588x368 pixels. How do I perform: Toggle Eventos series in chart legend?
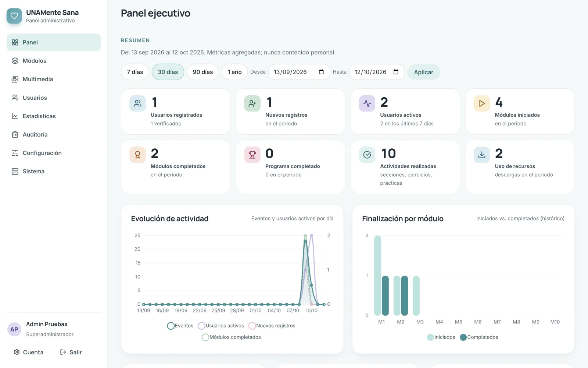(180, 326)
